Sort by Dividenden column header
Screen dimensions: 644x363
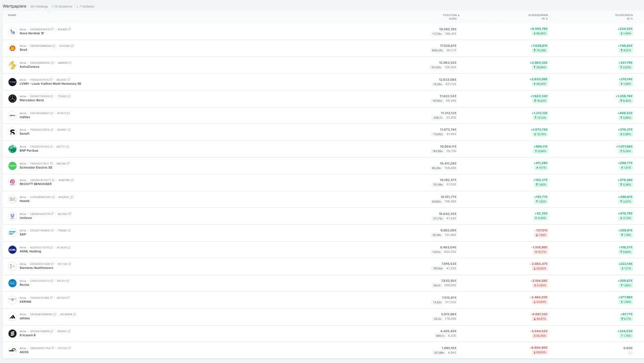click(624, 15)
